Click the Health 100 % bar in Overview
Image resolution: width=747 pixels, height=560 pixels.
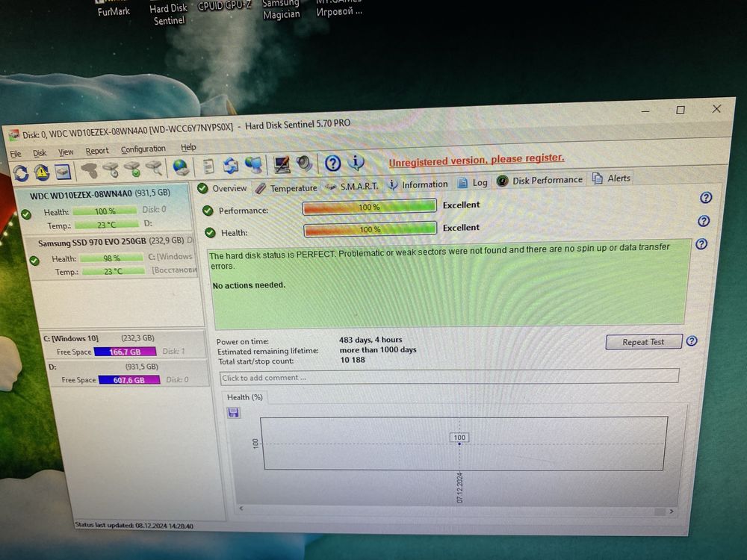coord(370,229)
